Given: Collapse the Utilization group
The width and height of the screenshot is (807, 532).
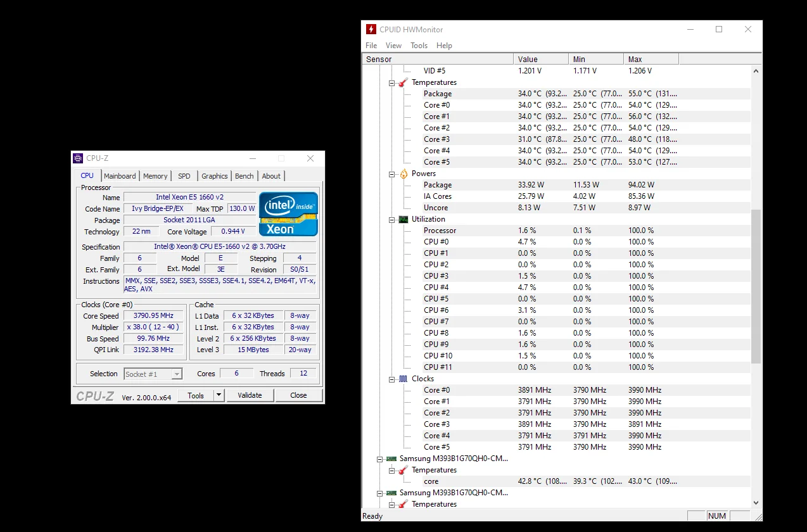Looking at the screenshot, I should (391, 220).
